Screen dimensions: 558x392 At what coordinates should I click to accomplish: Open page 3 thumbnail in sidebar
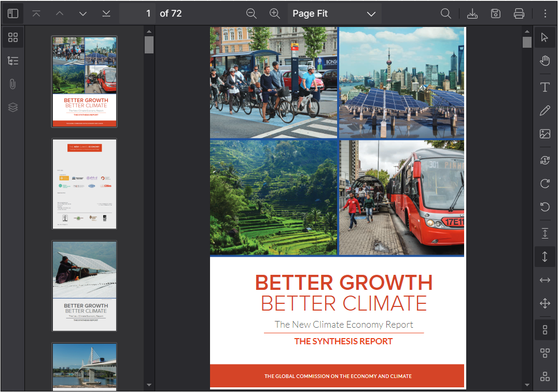[x=85, y=286]
